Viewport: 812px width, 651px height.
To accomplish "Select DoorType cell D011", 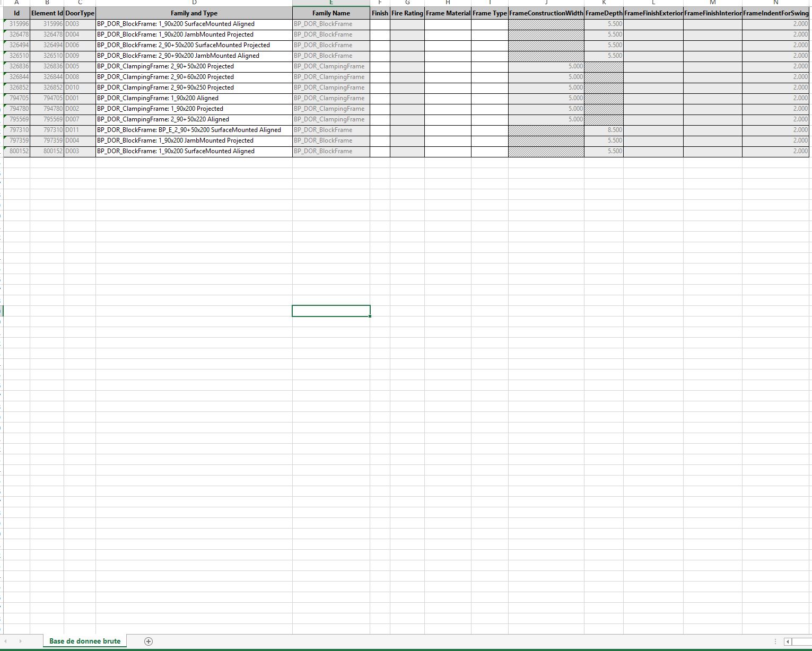I will [80, 130].
